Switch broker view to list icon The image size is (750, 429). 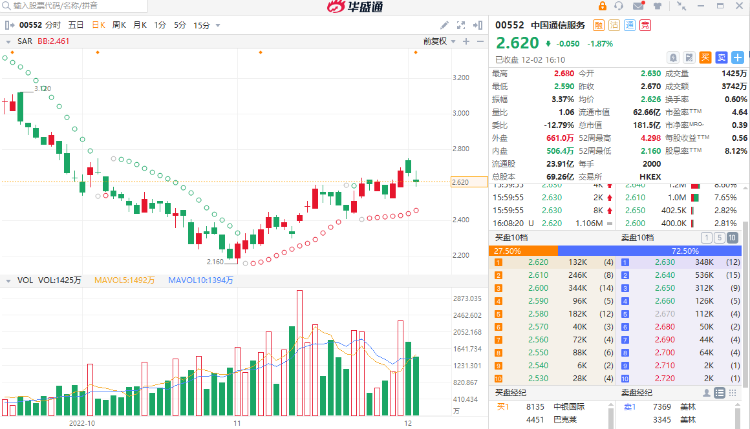click(719, 393)
